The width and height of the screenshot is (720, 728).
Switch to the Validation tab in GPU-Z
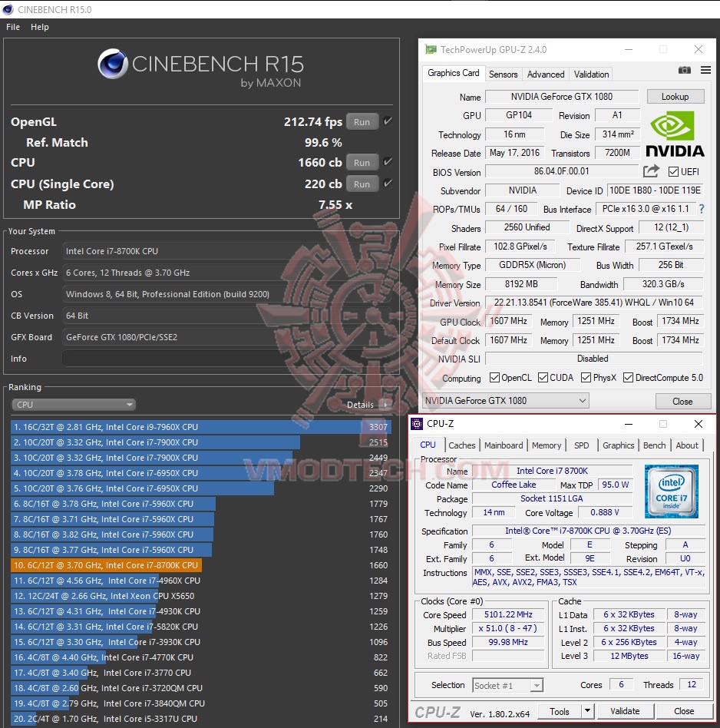[591, 74]
